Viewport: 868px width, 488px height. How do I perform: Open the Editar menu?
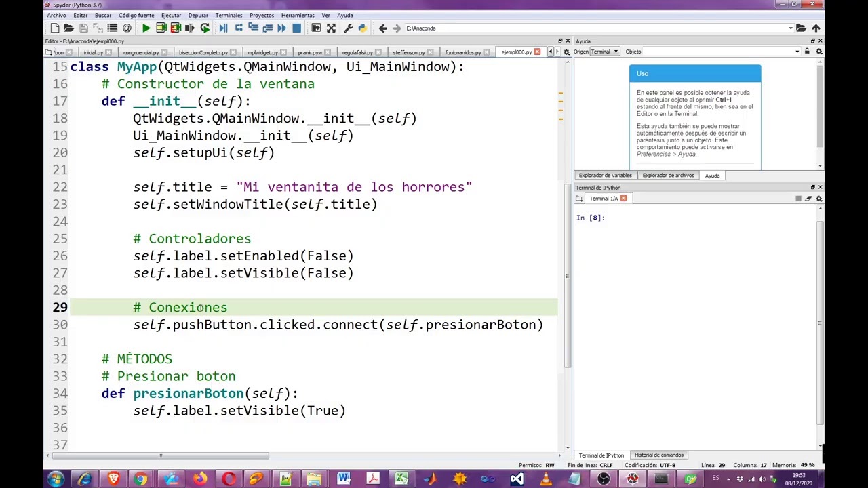pos(80,15)
